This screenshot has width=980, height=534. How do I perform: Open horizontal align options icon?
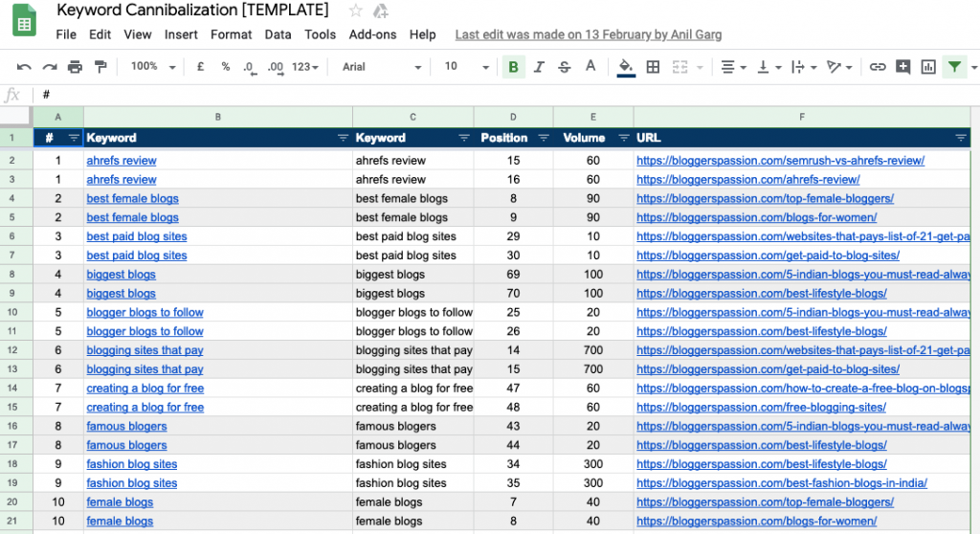pyautogui.click(x=733, y=67)
